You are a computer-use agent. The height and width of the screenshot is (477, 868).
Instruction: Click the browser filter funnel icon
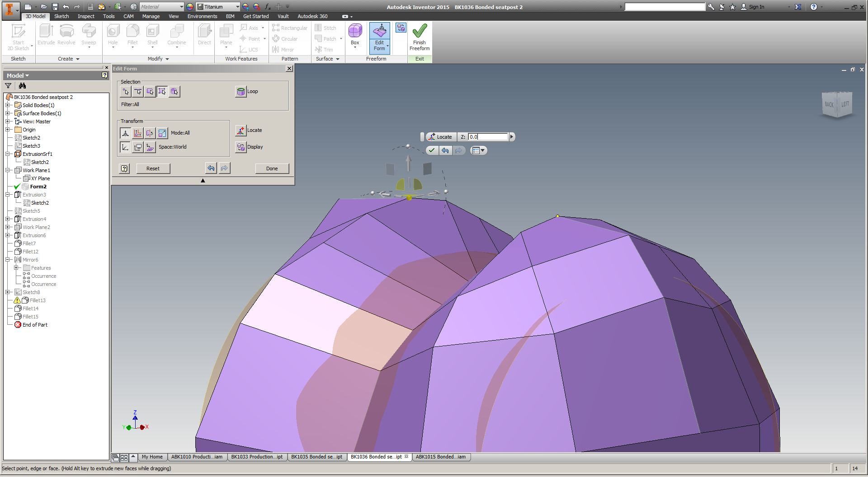click(x=8, y=85)
